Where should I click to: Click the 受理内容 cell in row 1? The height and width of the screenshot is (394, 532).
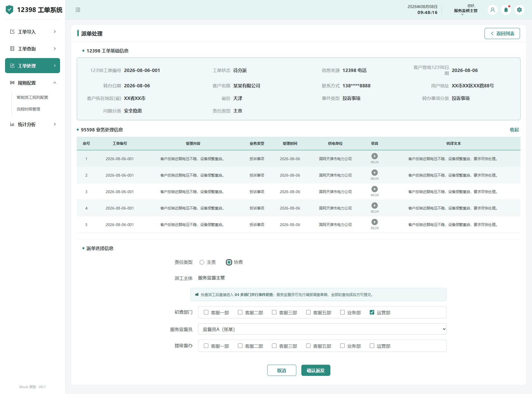point(192,159)
